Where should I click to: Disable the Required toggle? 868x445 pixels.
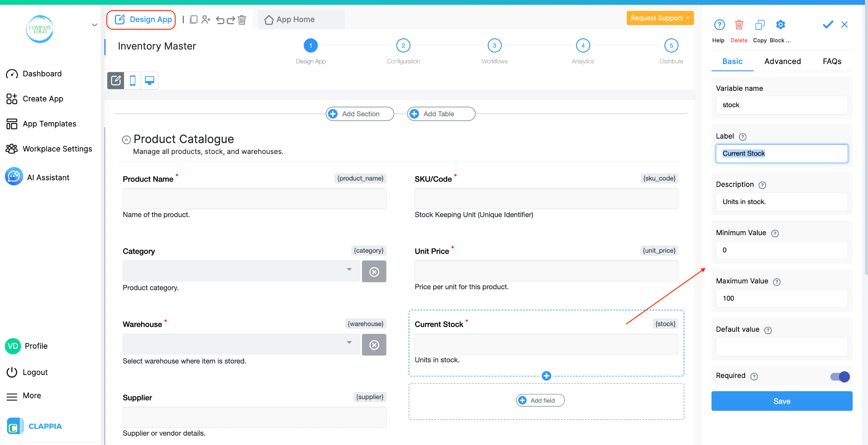pos(840,377)
